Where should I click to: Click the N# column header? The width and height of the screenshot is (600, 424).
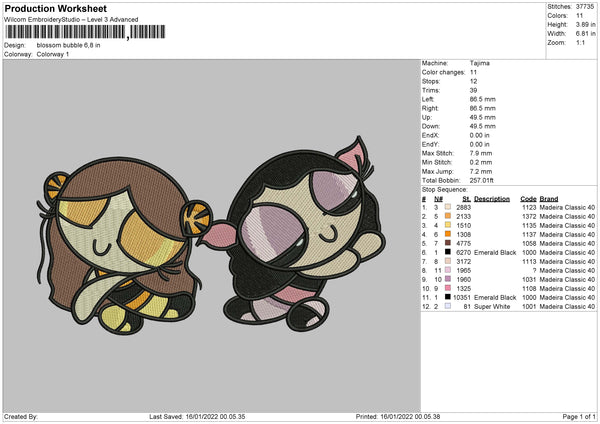pyautogui.click(x=438, y=199)
